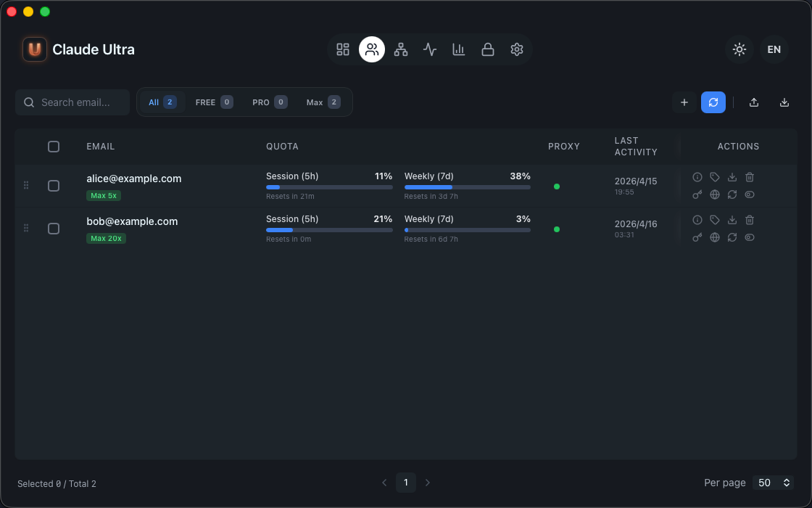The height and width of the screenshot is (508, 812).
Task: Tick the checkbox for alice@example.com
Action: pos(54,186)
